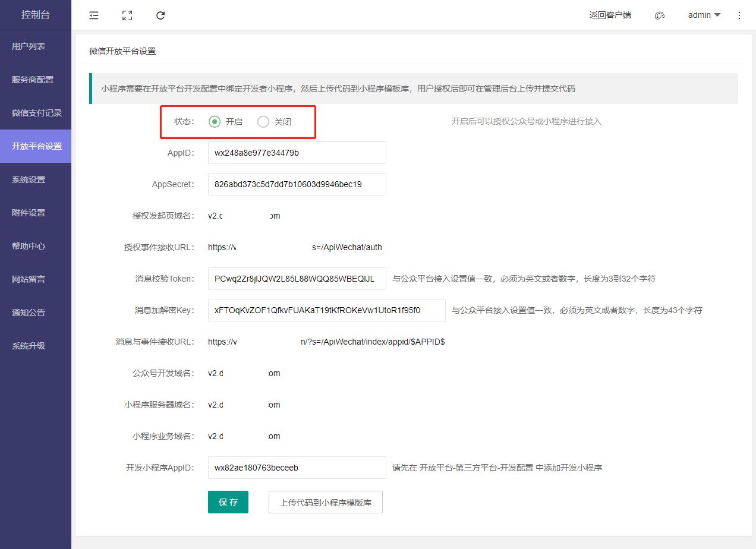This screenshot has width=756, height=549.
Task: Select 系统设置 in the sidebar
Action: click(29, 179)
